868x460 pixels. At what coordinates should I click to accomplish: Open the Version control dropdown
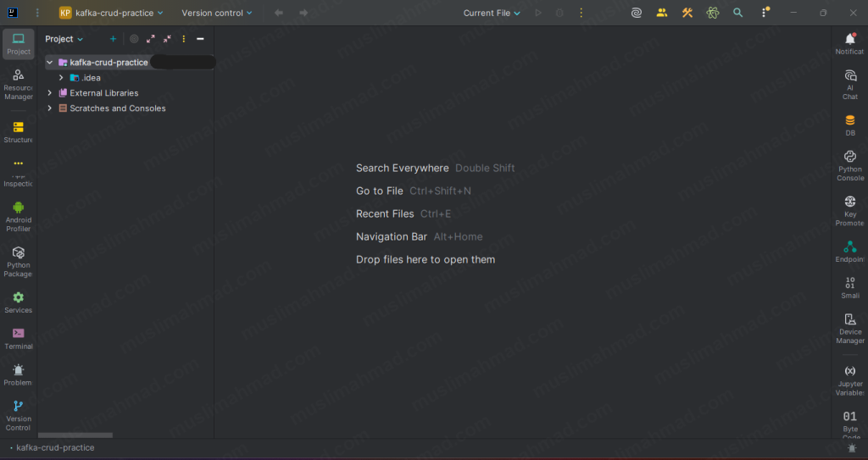click(x=217, y=13)
